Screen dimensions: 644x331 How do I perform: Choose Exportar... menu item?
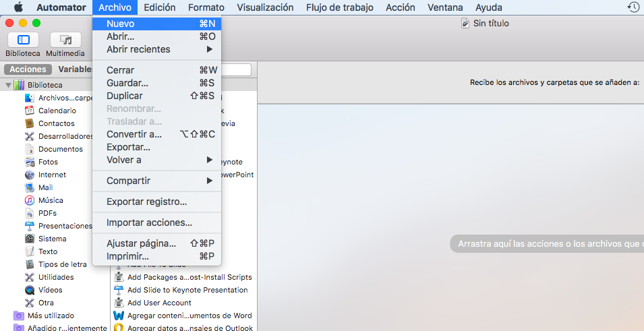[157, 147]
